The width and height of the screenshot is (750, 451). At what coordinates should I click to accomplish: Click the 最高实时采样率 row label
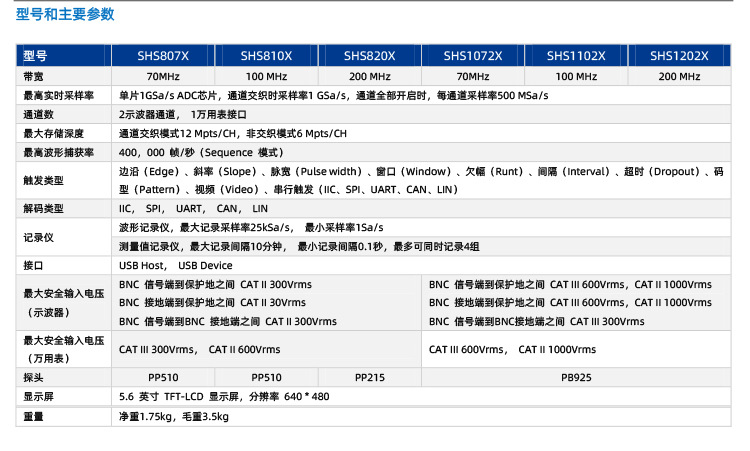pos(58,96)
